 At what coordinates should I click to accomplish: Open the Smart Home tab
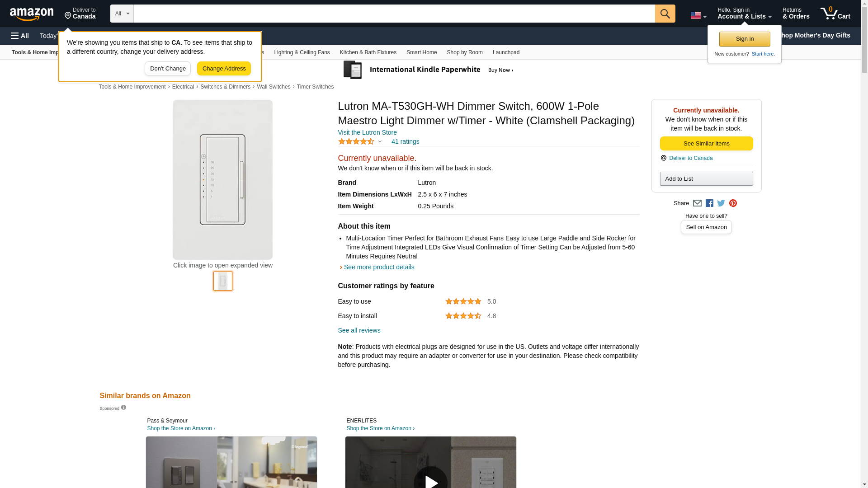point(421,52)
